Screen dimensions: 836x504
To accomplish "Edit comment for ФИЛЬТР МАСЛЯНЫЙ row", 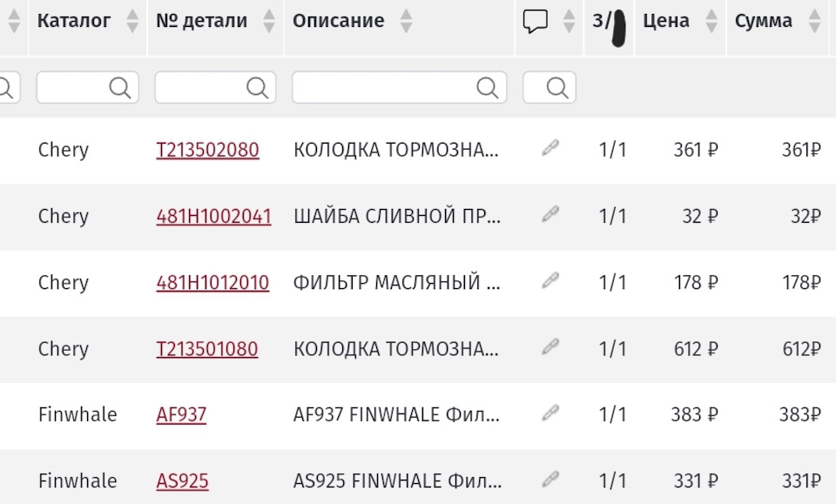I will [549, 281].
